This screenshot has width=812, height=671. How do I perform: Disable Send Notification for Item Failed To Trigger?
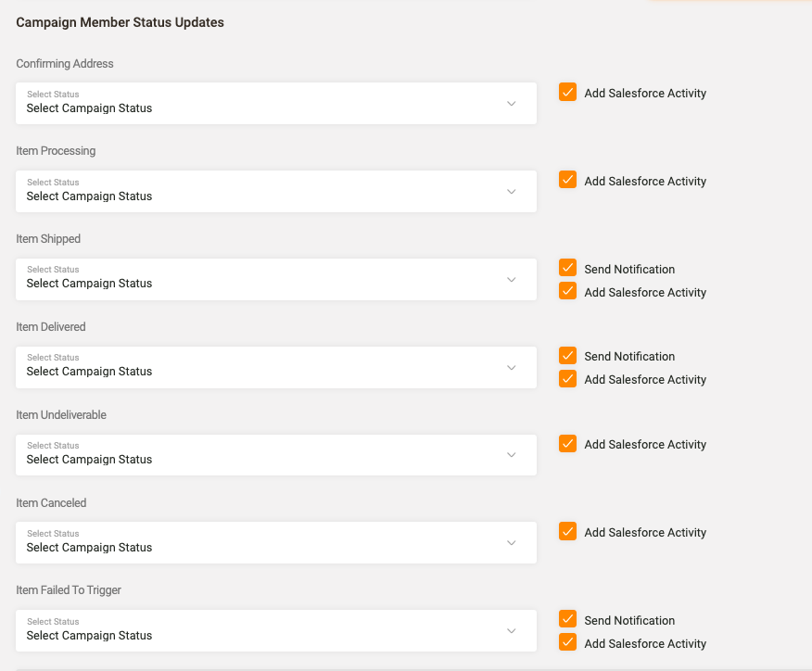[568, 620]
